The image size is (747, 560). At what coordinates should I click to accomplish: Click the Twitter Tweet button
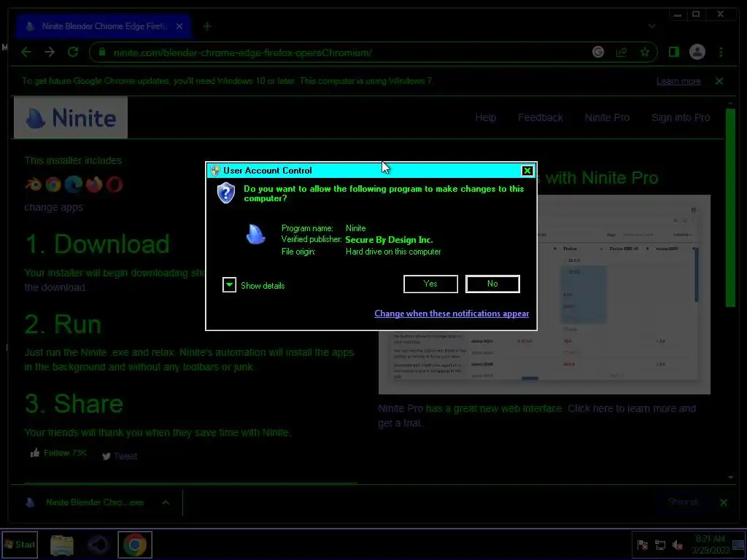point(120,456)
